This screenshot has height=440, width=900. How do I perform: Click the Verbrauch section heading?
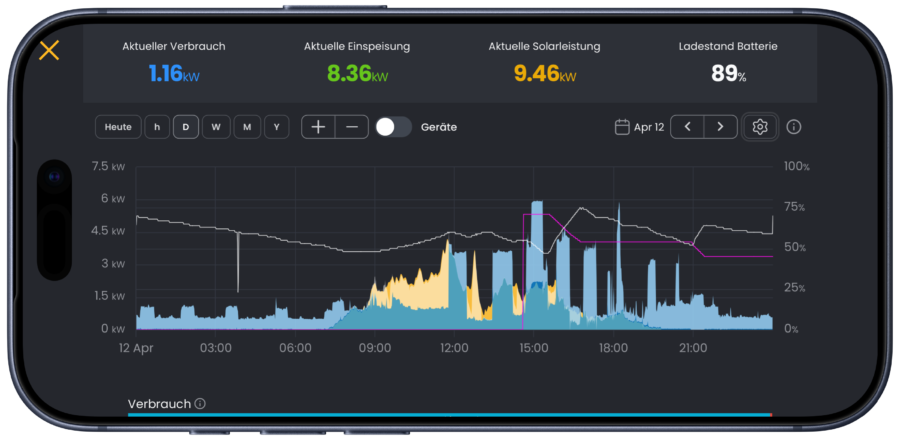pyautogui.click(x=159, y=404)
